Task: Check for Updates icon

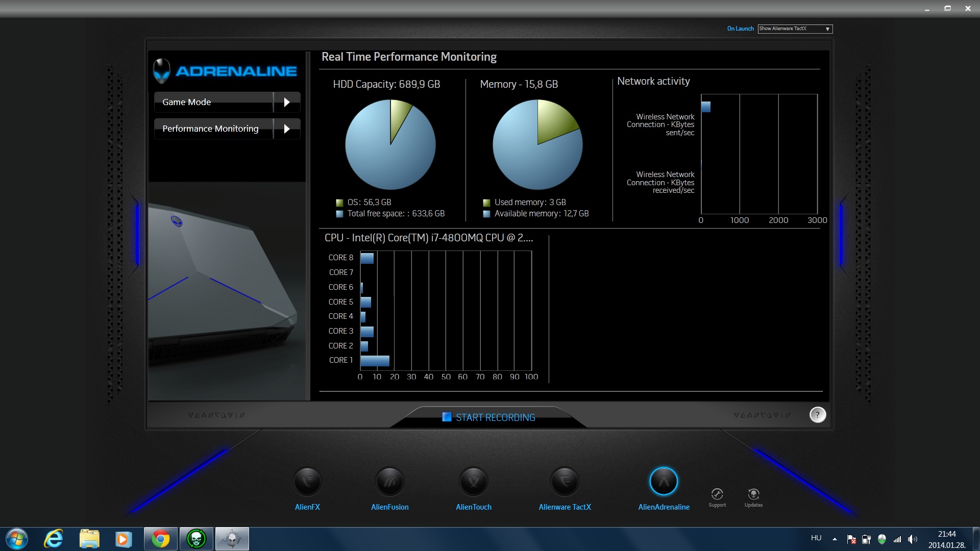Action: (x=753, y=494)
